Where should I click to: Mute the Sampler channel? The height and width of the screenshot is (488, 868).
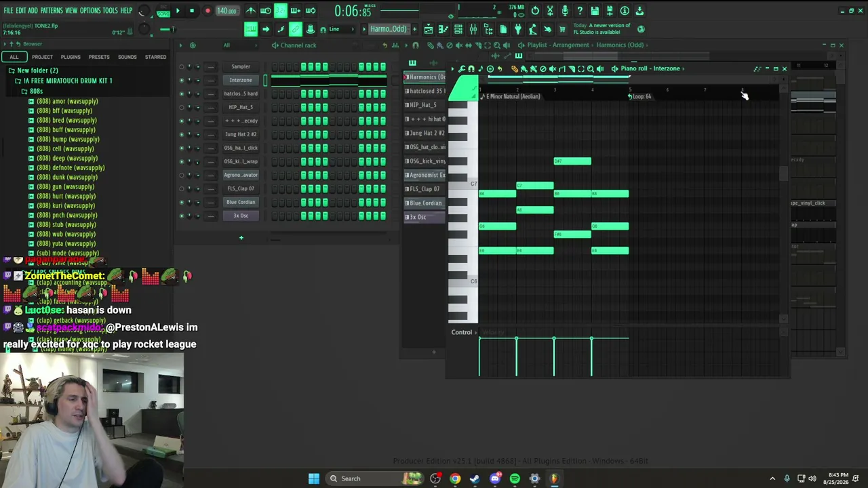coord(181,66)
